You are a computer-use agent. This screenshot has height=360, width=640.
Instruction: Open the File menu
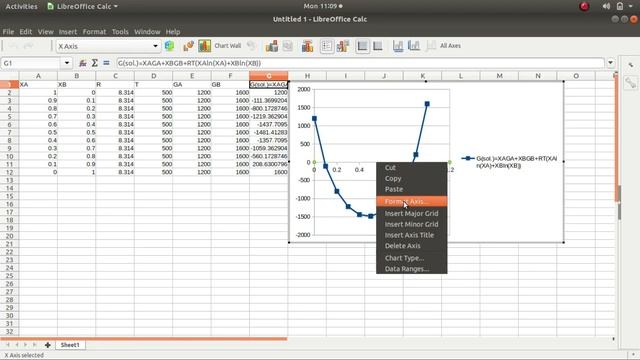click(x=8, y=31)
